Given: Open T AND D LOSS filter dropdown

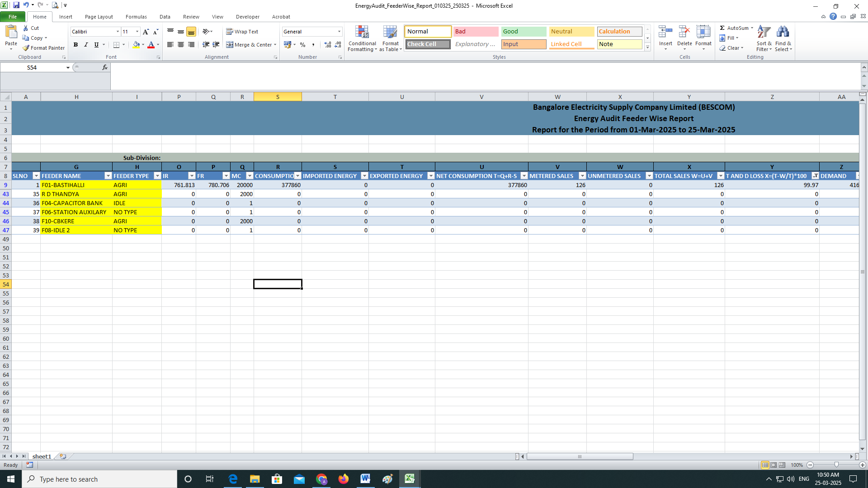Looking at the screenshot, I should tap(815, 176).
